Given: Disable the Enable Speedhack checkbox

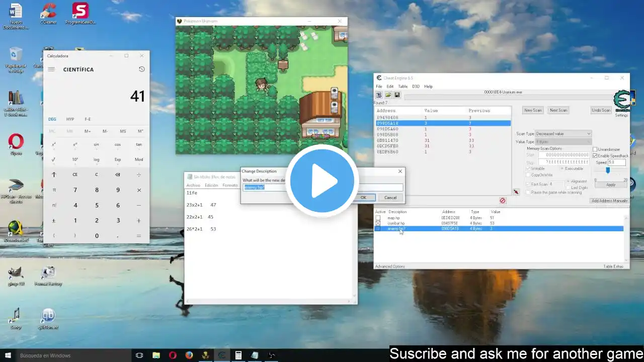Looking at the screenshot, I should (x=595, y=156).
